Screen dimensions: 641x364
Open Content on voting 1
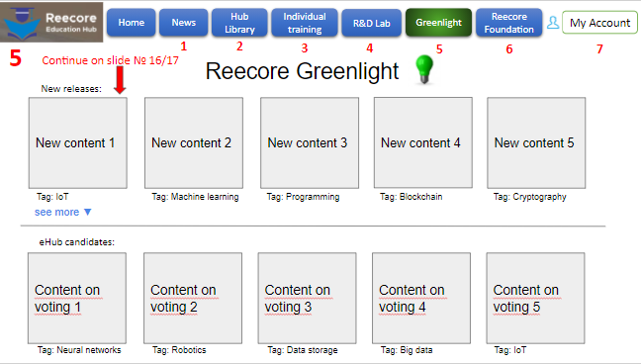[x=77, y=298]
